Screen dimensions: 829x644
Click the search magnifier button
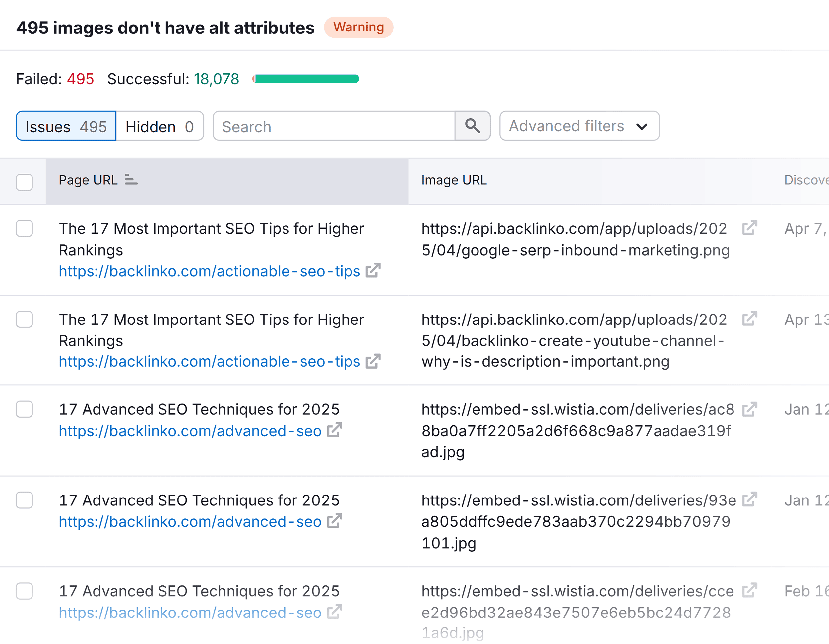click(x=472, y=126)
